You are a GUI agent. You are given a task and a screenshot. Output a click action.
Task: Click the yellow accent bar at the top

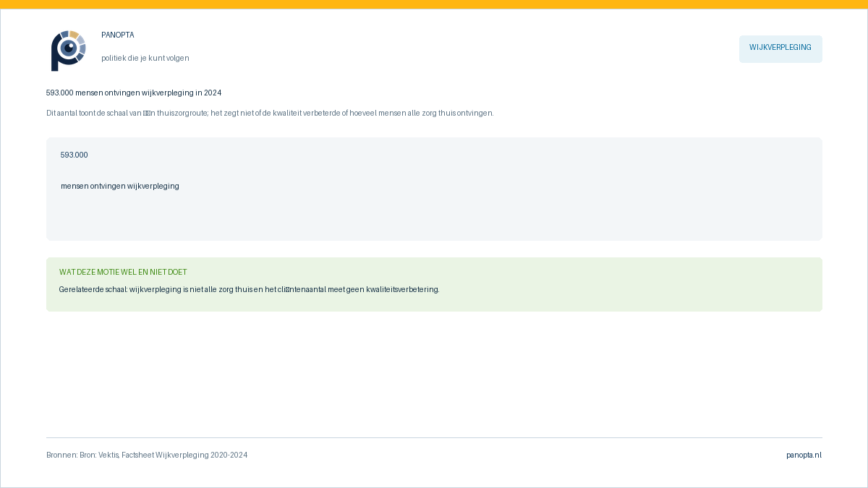pyautogui.click(x=434, y=4)
